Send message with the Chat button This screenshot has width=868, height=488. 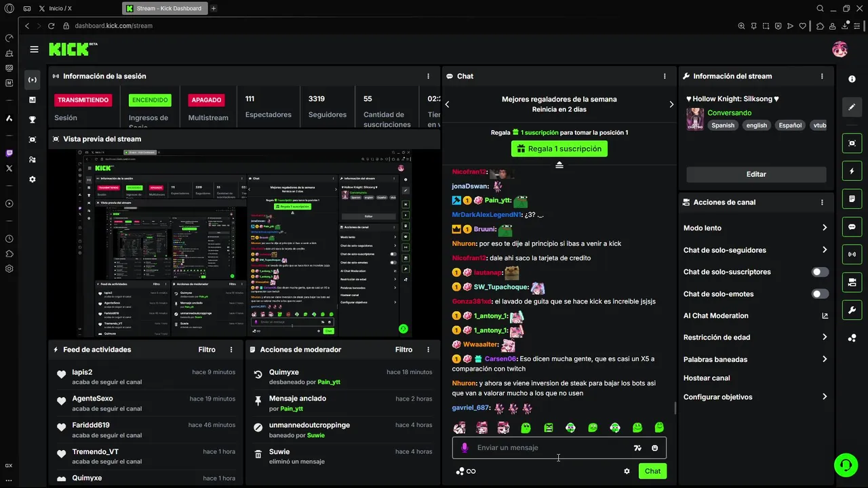click(652, 471)
